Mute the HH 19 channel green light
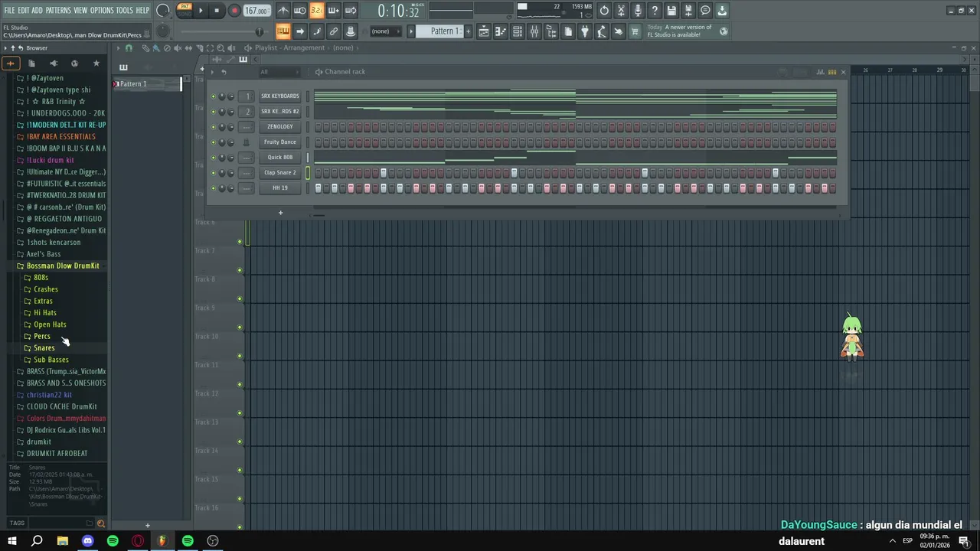The image size is (980, 551). [x=213, y=188]
